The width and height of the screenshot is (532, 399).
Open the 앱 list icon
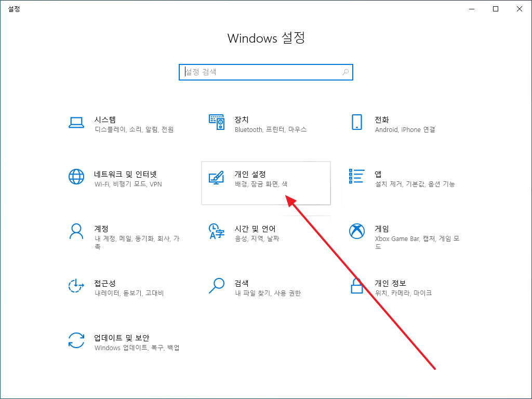356,176
